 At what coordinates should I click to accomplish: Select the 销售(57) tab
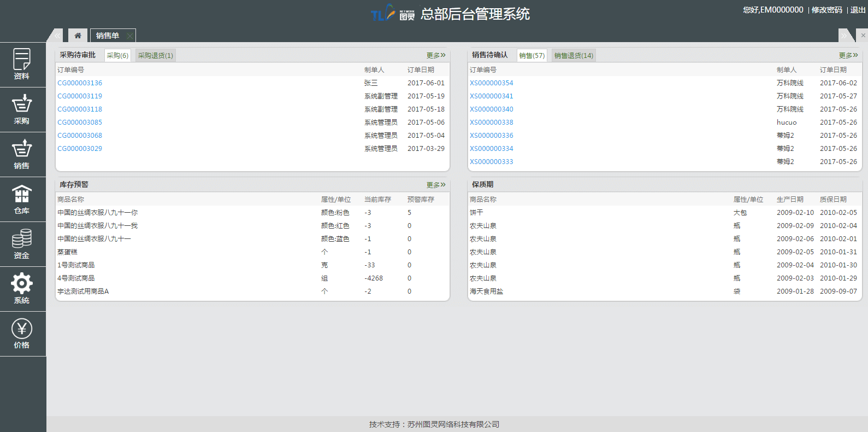click(x=532, y=56)
